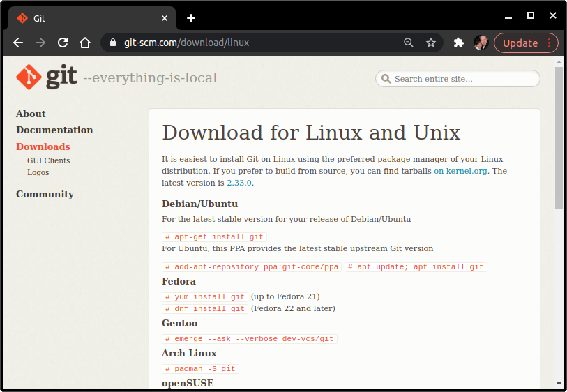Screen dimensions: 567x392
Task: Bookmark this page with the star icon
Action: point(431,43)
